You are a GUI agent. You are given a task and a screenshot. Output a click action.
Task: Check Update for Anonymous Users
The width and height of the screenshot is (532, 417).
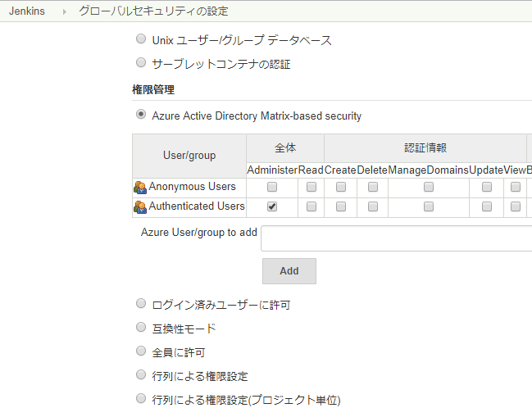[x=487, y=187]
